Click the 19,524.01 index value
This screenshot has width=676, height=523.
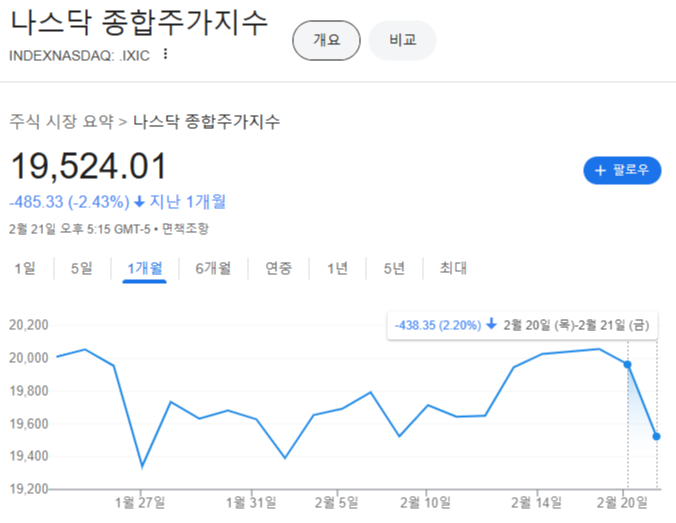point(88,166)
